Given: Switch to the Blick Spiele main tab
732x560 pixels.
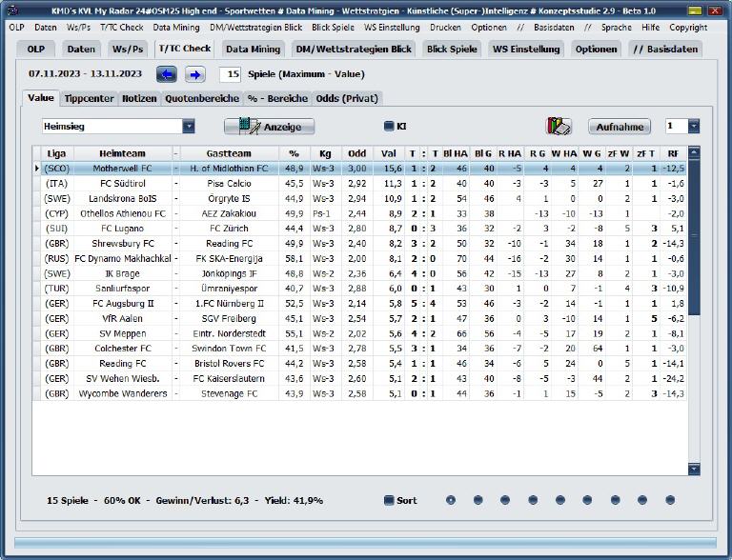Looking at the screenshot, I should pyautogui.click(x=452, y=49).
